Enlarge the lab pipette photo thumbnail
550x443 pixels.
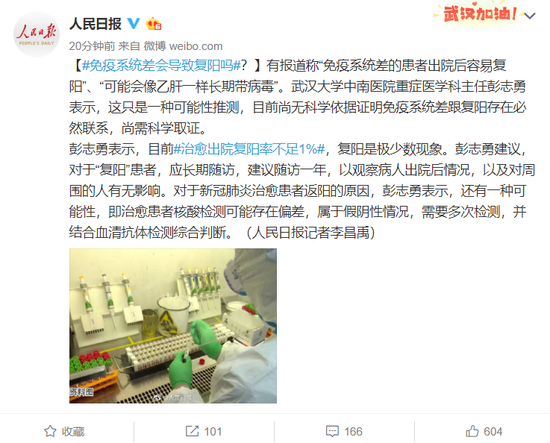(x=173, y=325)
